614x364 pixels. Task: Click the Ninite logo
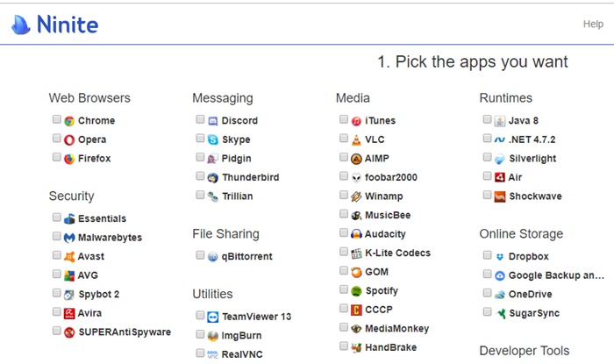pos(54,25)
